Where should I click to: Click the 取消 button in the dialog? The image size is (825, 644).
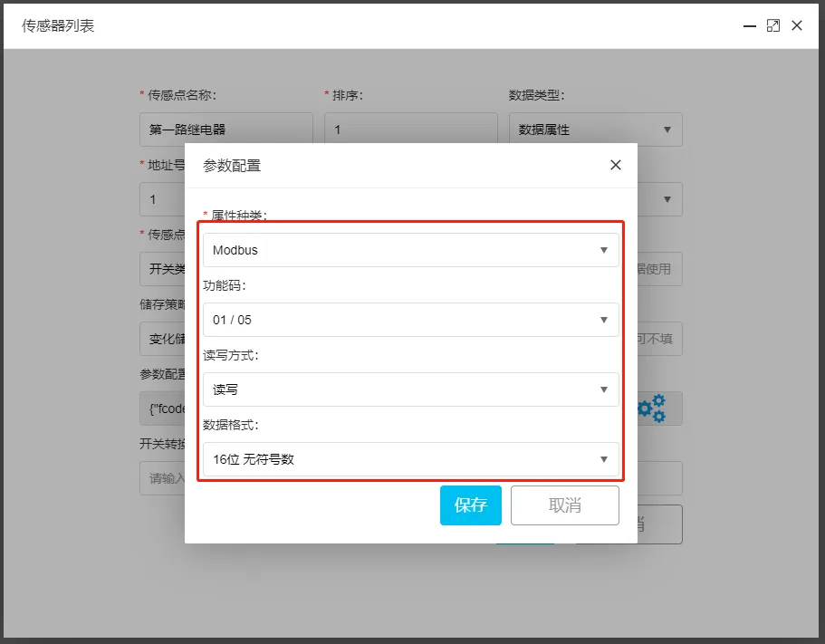click(x=564, y=505)
